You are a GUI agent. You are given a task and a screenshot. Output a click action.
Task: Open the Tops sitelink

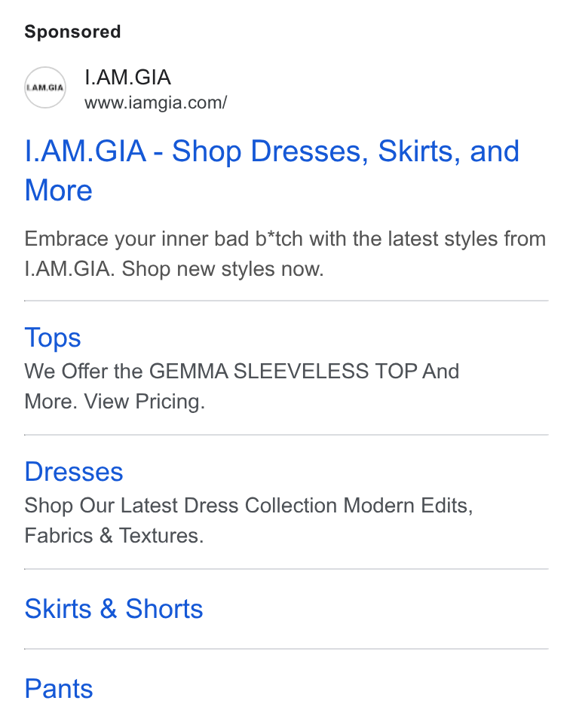tap(53, 338)
